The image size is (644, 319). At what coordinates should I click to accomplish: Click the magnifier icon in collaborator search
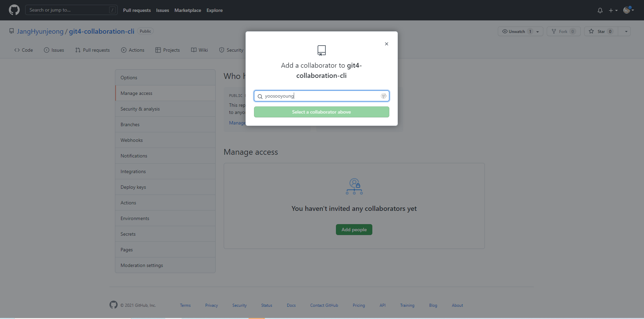tap(260, 96)
